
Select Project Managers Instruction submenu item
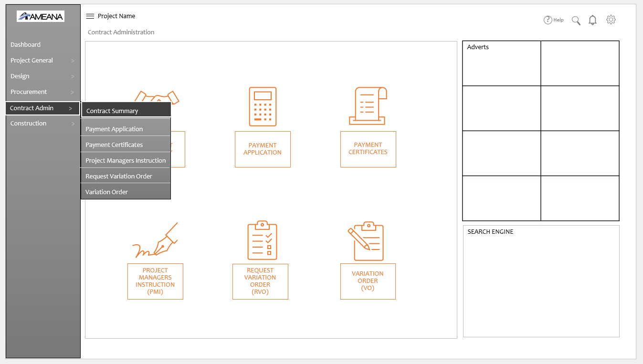click(x=126, y=160)
